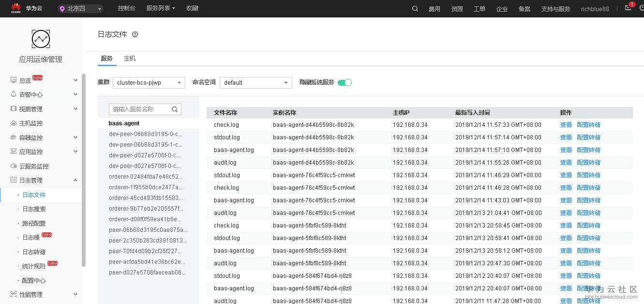Click 配置转储 for check.log 11:57:33 row

tap(589, 125)
